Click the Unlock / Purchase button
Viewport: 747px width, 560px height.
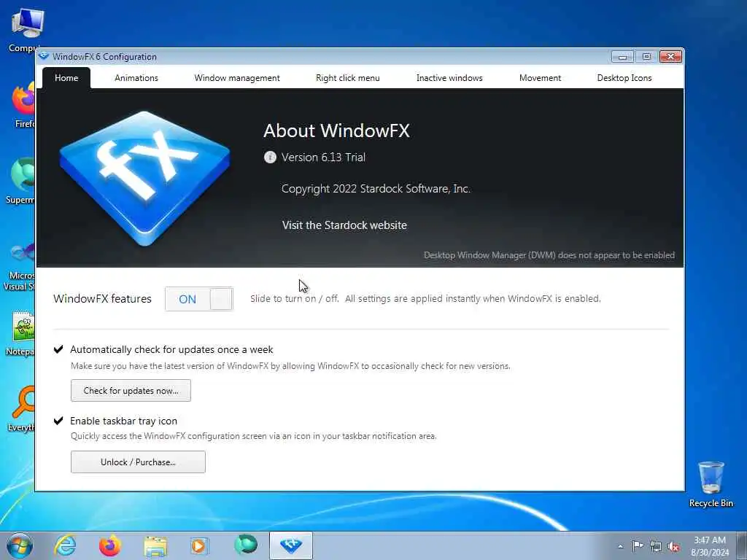[x=138, y=462]
